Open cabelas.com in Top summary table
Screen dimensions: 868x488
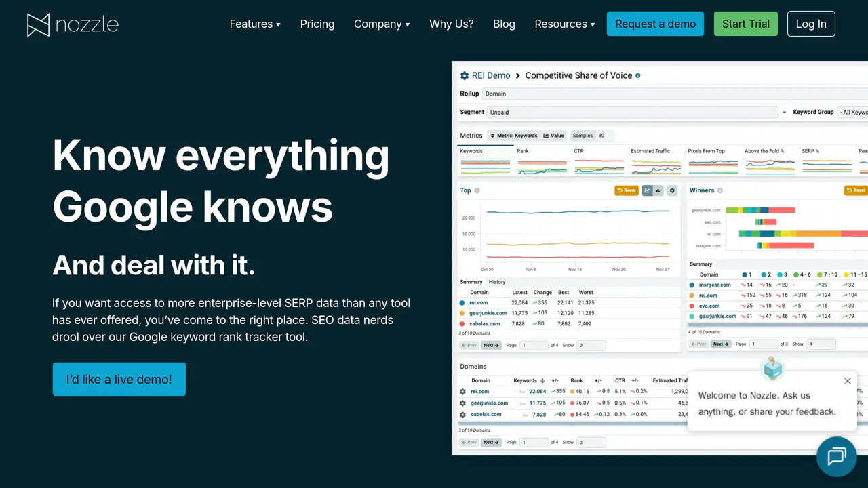(485, 323)
